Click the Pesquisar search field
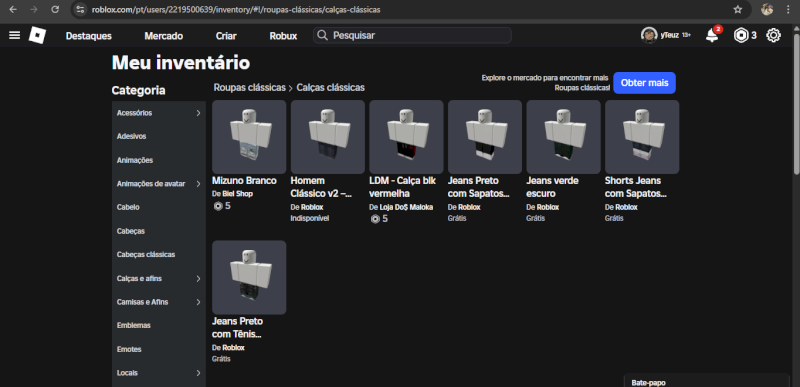 click(x=412, y=35)
